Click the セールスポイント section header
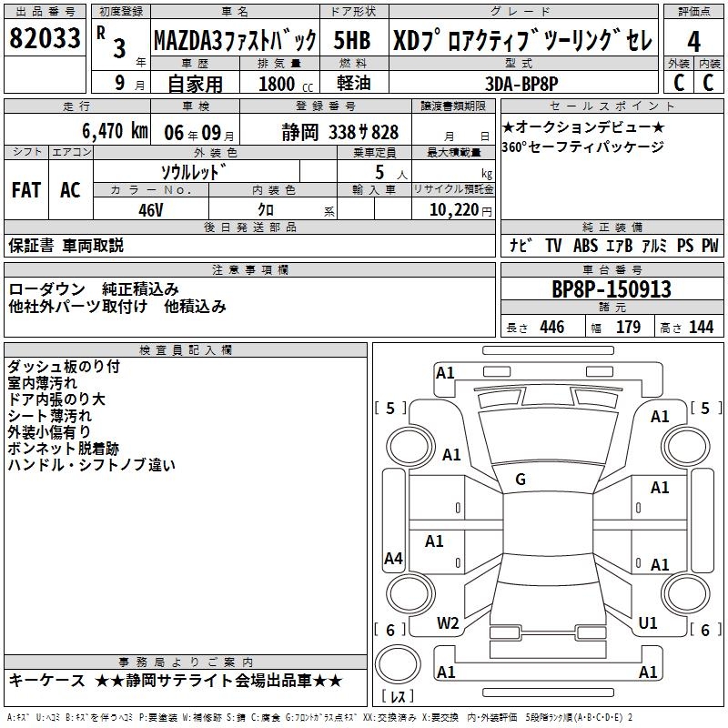The width and height of the screenshot is (728, 728). point(612,106)
